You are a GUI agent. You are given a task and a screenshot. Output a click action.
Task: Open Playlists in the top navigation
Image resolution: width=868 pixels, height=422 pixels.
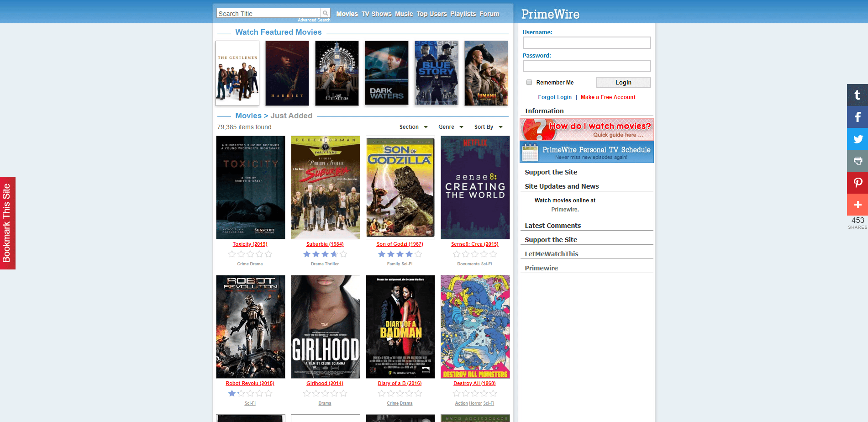[x=463, y=14]
